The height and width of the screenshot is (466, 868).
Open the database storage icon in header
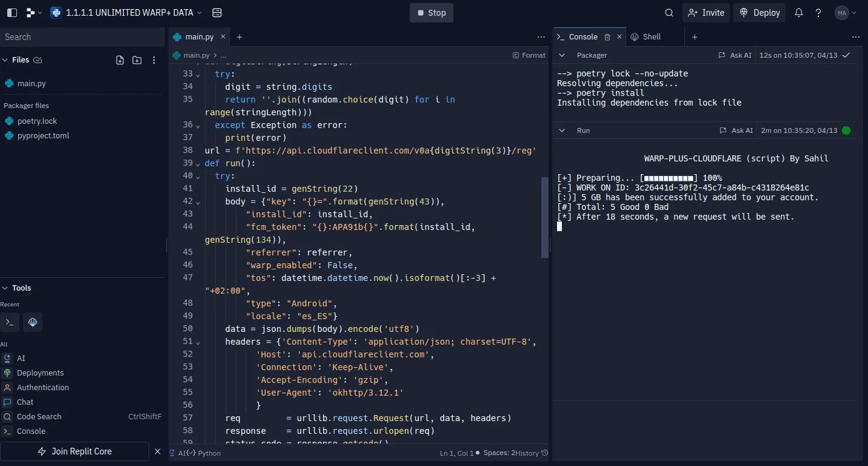click(x=218, y=13)
